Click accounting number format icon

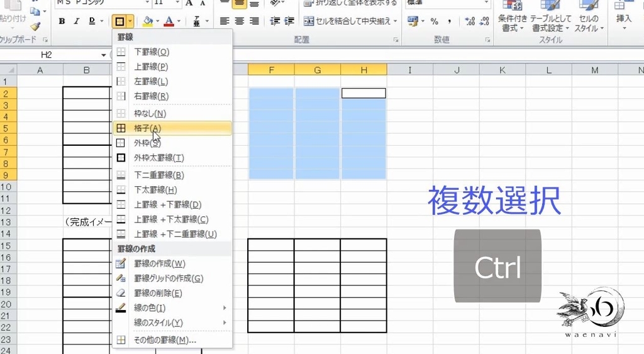[413, 21]
